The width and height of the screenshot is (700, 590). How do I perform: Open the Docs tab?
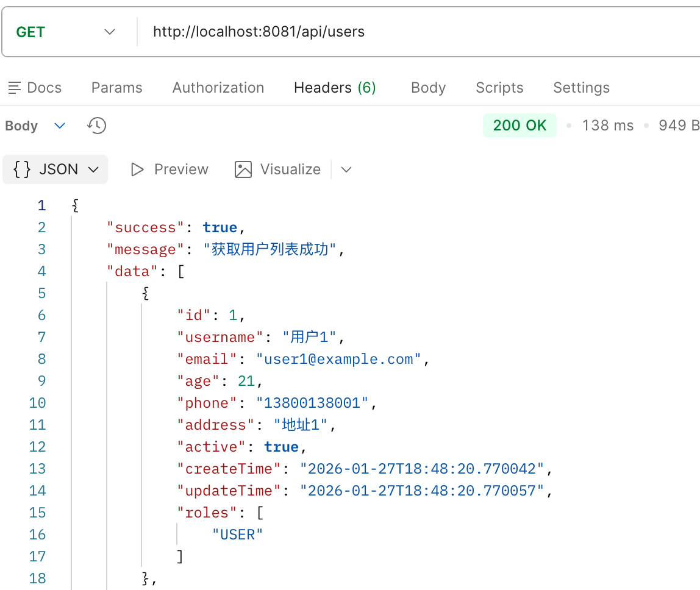point(35,88)
